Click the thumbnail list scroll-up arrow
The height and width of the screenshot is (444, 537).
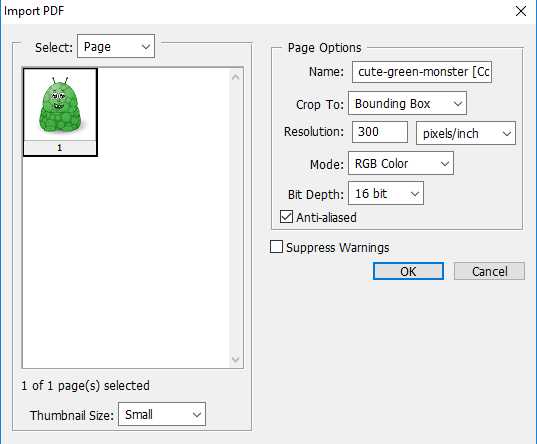click(x=236, y=77)
